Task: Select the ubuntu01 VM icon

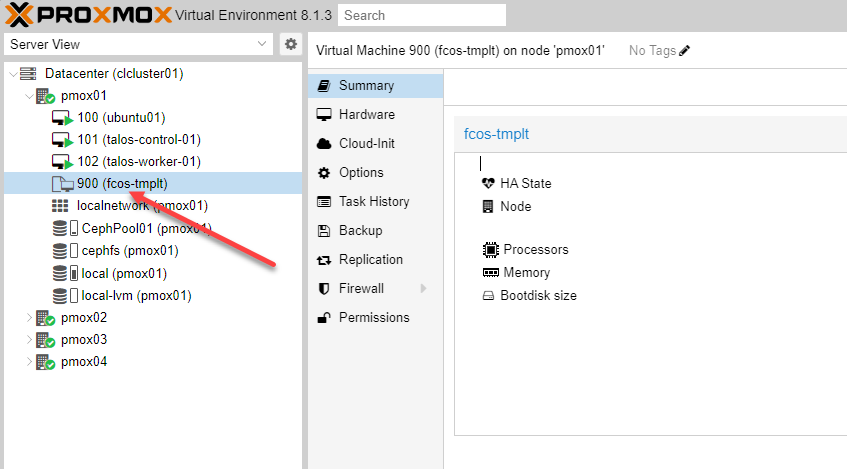Action: [x=63, y=118]
